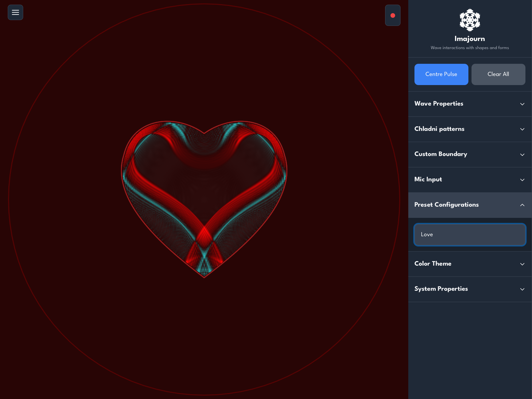Expand the Color Theme section
Image resolution: width=532 pixels, height=399 pixels.
click(433, 264)
